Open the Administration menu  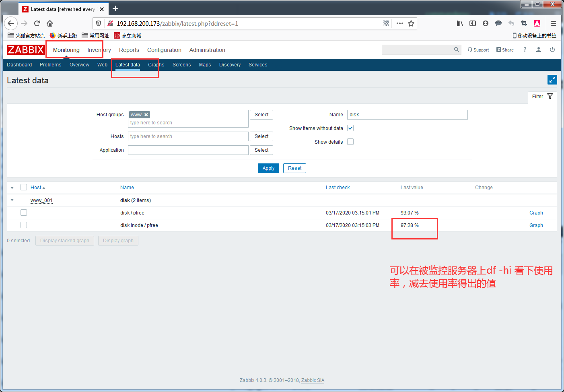207,50
